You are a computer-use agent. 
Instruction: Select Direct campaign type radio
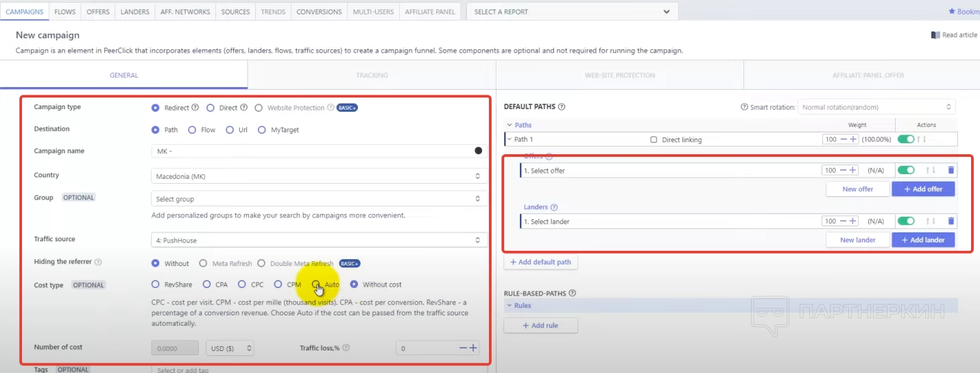pyautogui.click(x=211, y=108)
